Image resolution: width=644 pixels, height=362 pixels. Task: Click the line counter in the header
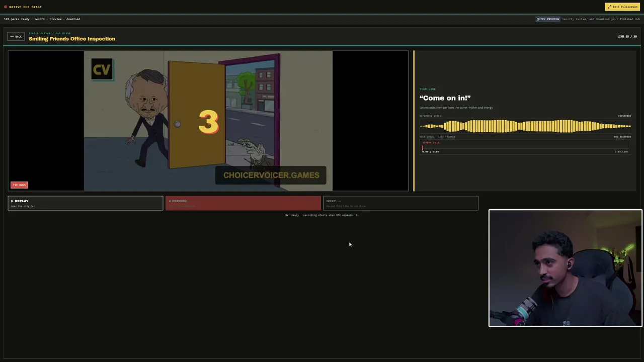click(x=627, y=37)
